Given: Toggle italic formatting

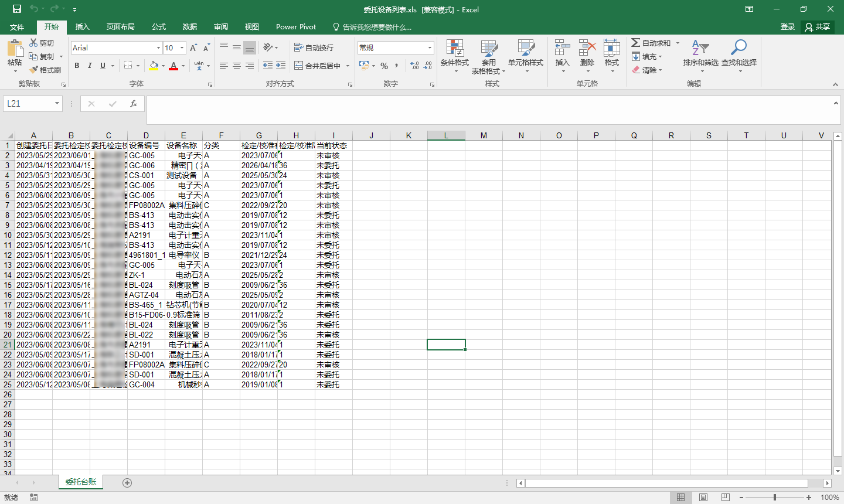Looking at the screenshot, I should [90, 66].
